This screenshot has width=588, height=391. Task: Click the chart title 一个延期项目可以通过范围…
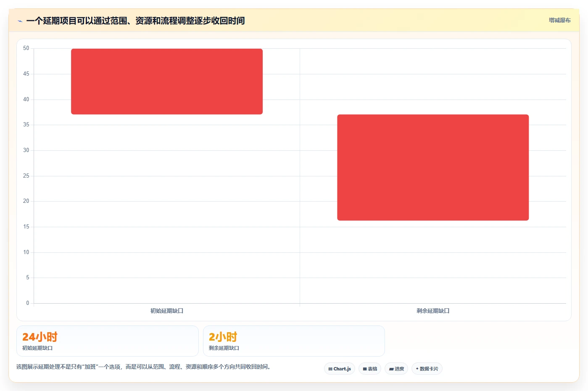click(135, 21)
